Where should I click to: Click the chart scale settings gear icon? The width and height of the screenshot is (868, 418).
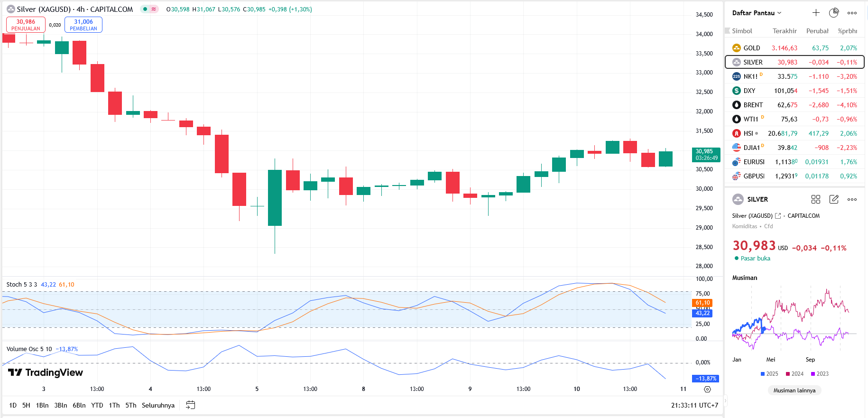click(707, 389)
